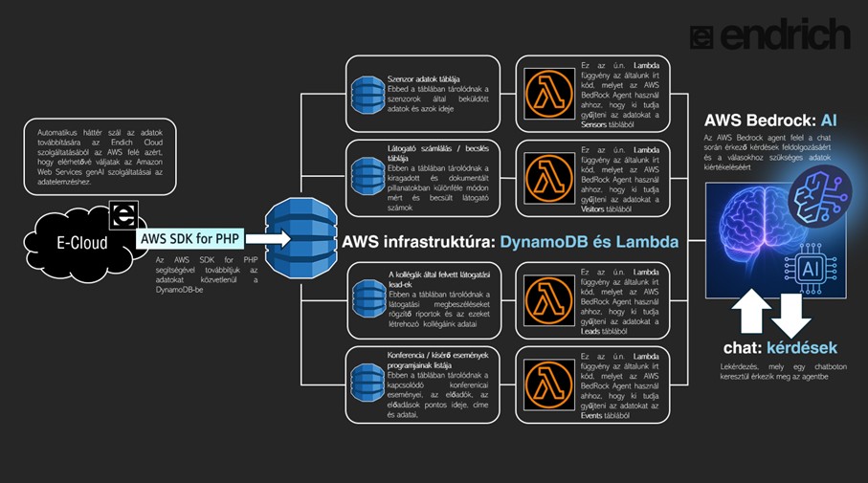This screenshot has width=868, height=483.
Task: Click the E-Cloud cloud shape
Action: pos(82,244)
